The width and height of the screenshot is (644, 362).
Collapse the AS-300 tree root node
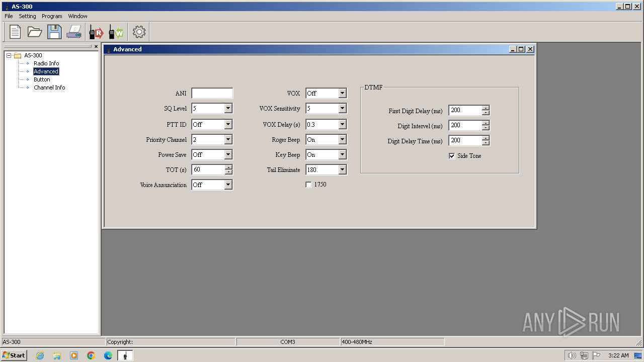(x=9, y=55)
